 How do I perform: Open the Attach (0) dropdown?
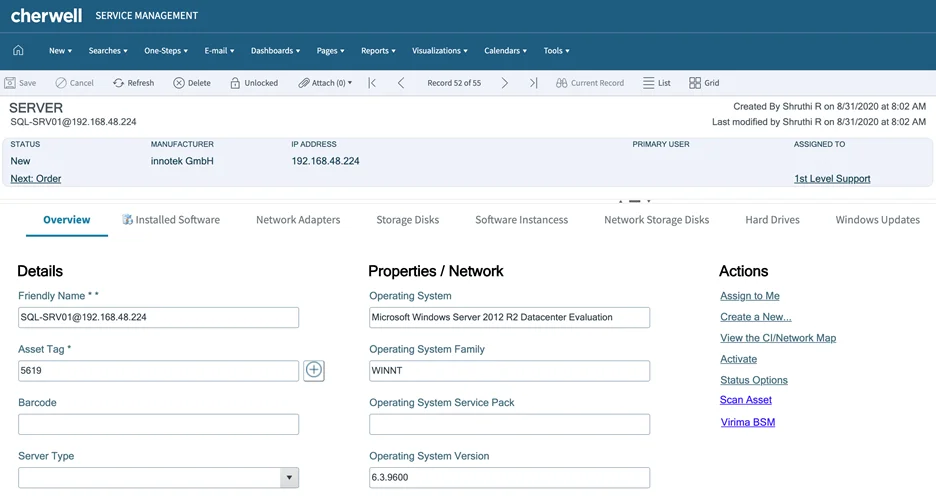[x=325, y=83]
